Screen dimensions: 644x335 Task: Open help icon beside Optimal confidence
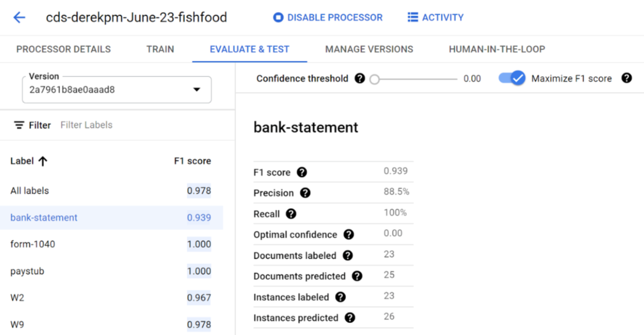348,235
